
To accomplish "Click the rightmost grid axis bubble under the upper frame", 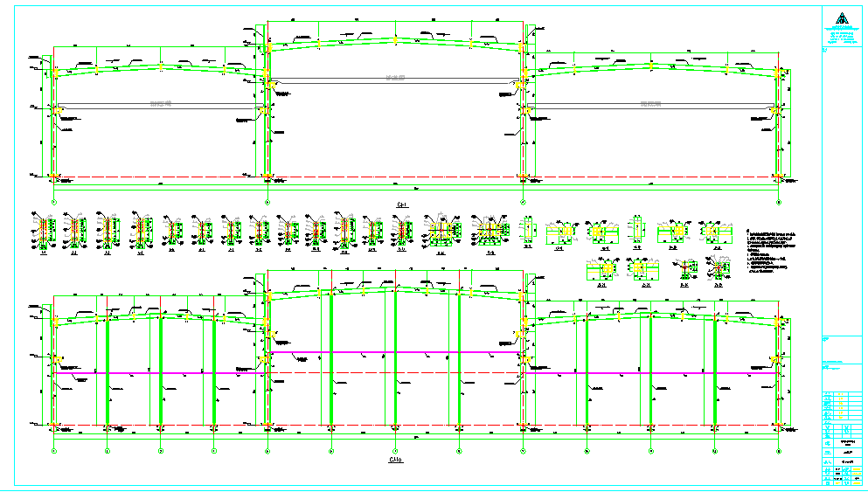I will (779, 203).
